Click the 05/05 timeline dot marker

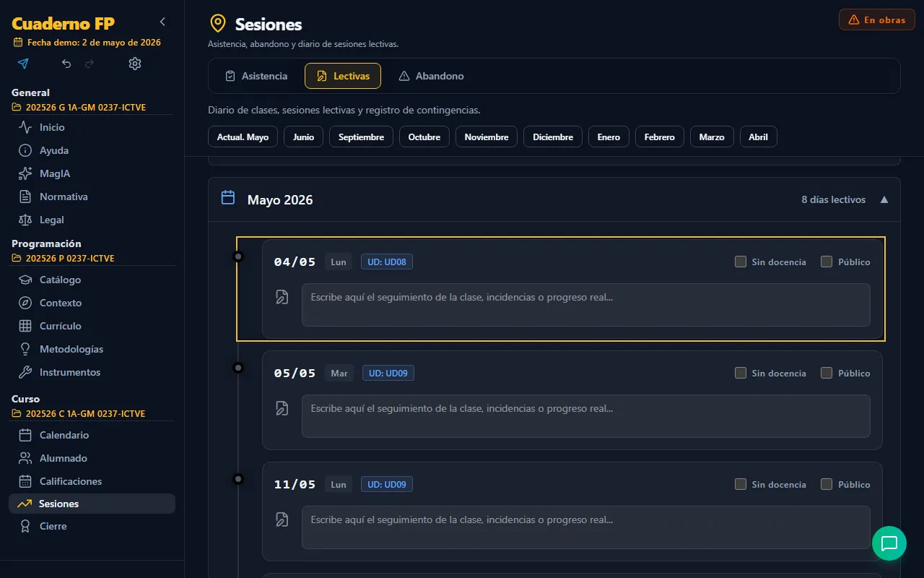pyautogui.click(x=238, y=368)
